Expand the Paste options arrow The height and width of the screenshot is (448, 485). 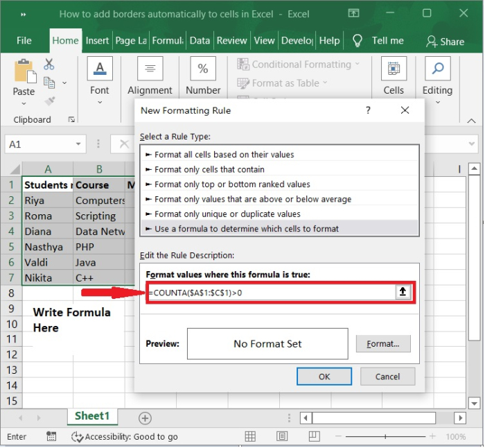coord(24,104)
